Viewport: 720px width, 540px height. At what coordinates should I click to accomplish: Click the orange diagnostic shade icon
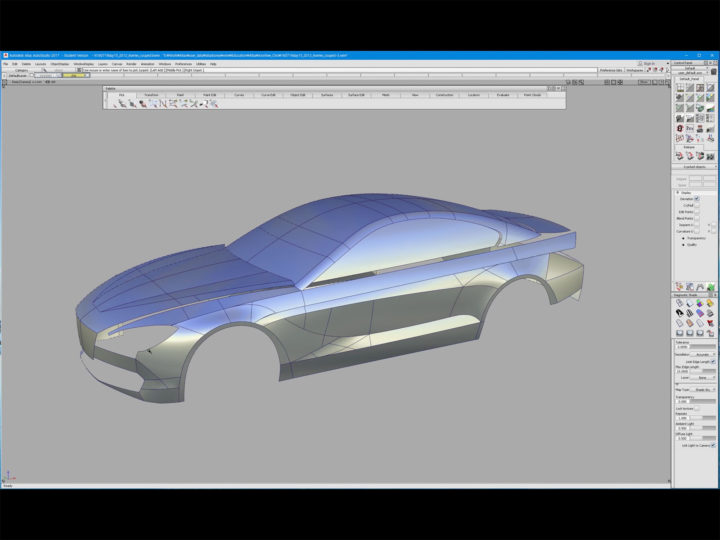pos(689,323)
